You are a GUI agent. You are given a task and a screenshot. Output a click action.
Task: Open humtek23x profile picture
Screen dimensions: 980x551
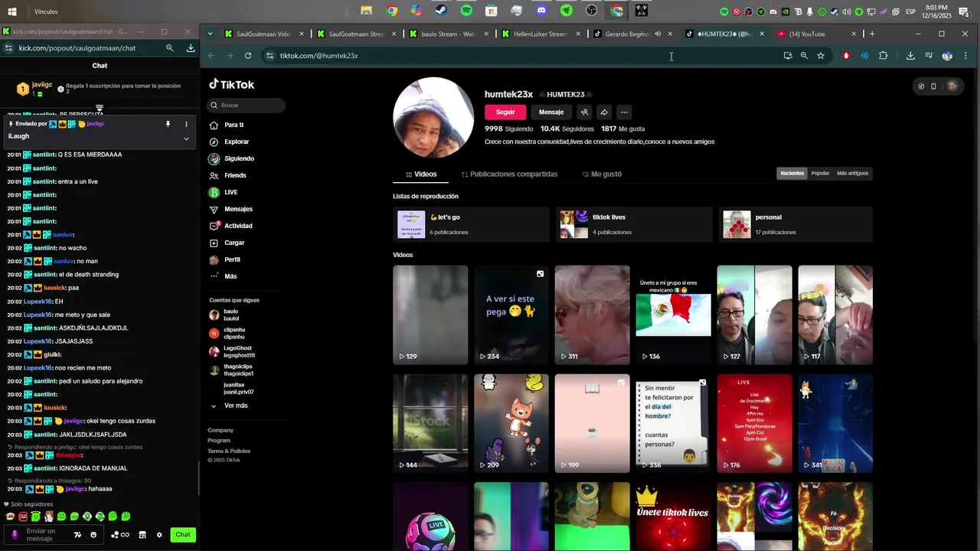coord(433,117)
